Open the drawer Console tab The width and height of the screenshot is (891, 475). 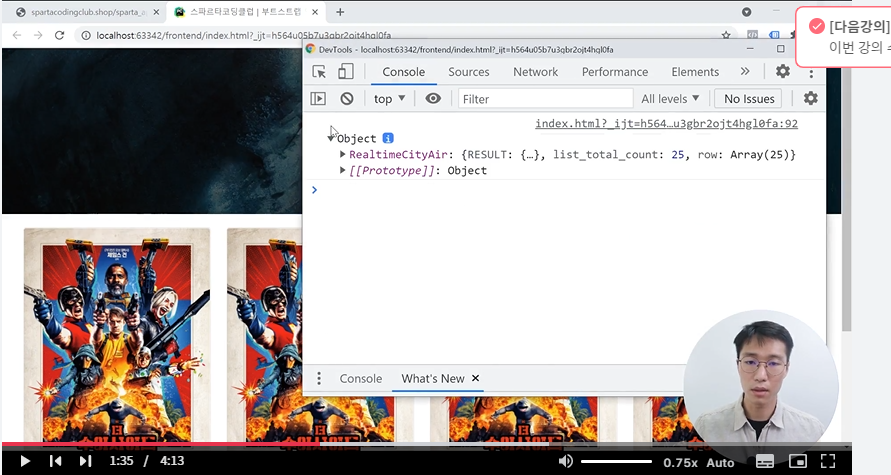coord(361,378)
